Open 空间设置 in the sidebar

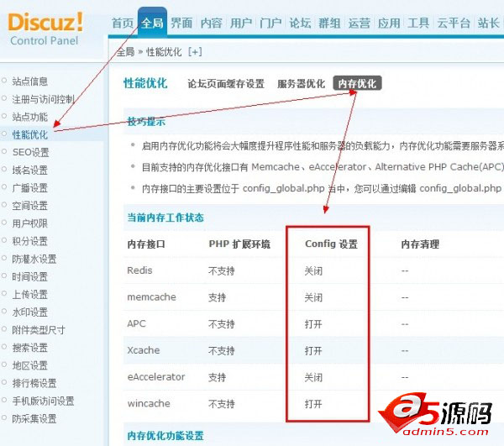point(30,206)
